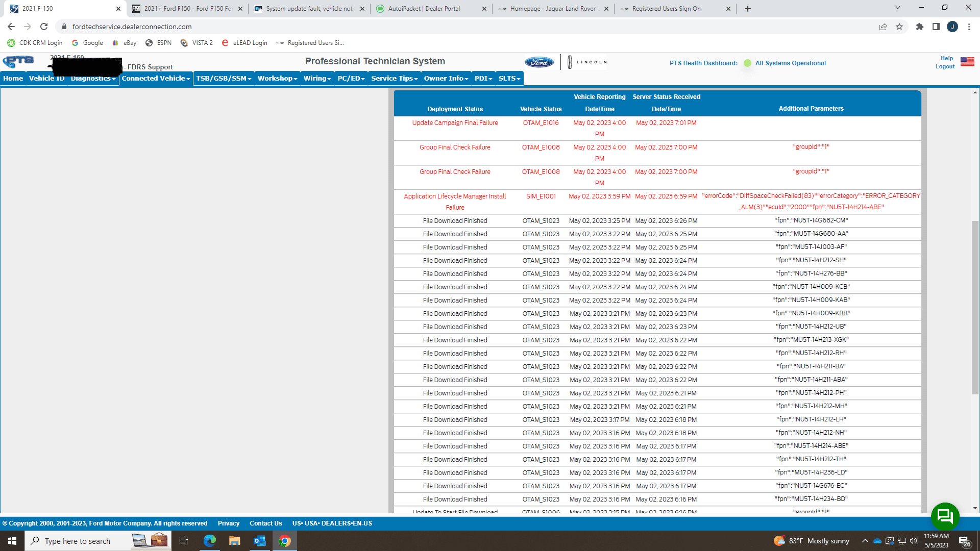This screenshot has height=551, width=980.
Task: Open the chat bubble widget
Action: (x=945, y=516)
